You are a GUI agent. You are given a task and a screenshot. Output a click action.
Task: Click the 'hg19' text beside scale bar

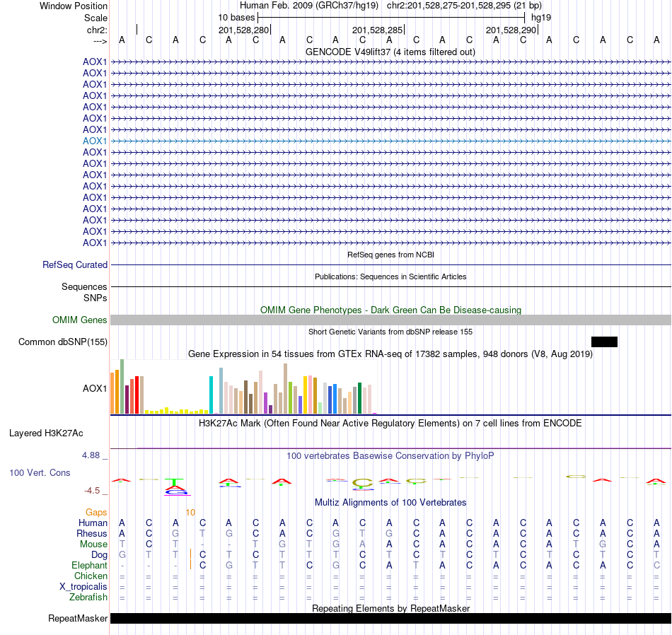(x=541, y=18)
